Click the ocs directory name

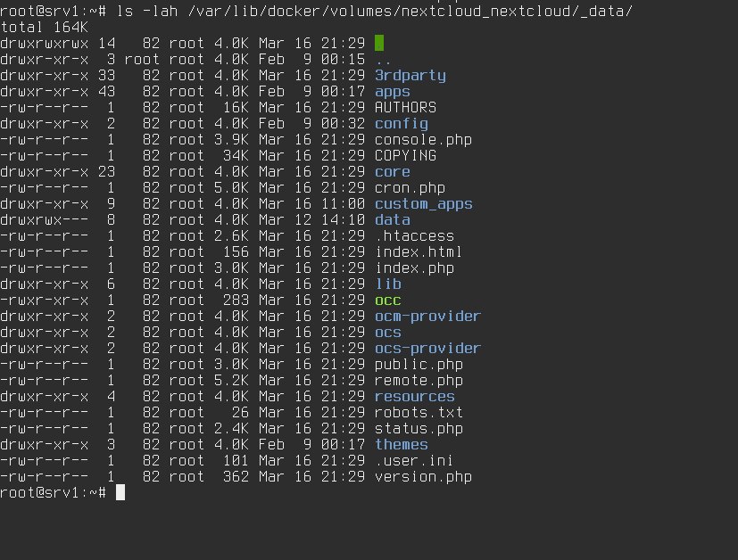(x=388, y=332)
